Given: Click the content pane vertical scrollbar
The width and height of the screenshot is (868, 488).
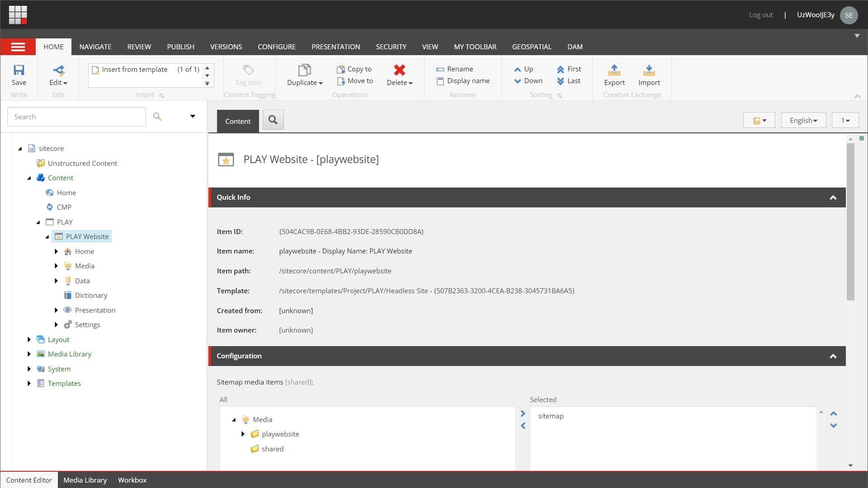Looking at the screenshot, I should pyautogui.click(x=850, y=221).
